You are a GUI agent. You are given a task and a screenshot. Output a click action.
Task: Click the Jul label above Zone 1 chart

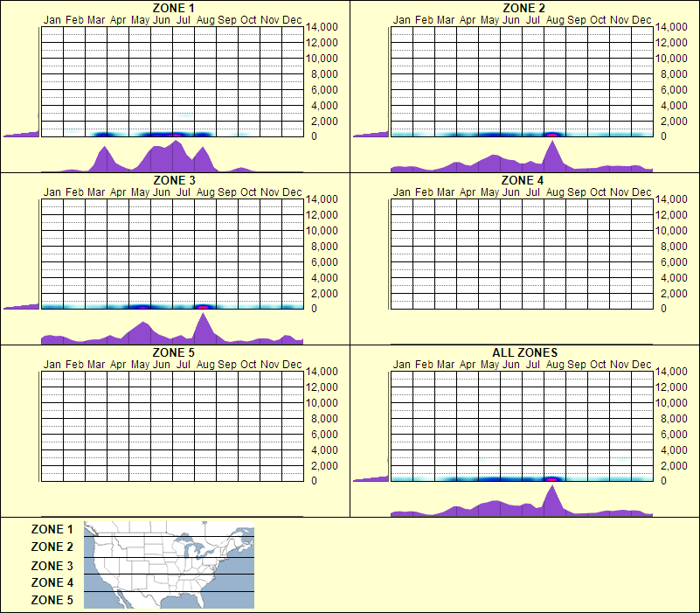(183, 20)
